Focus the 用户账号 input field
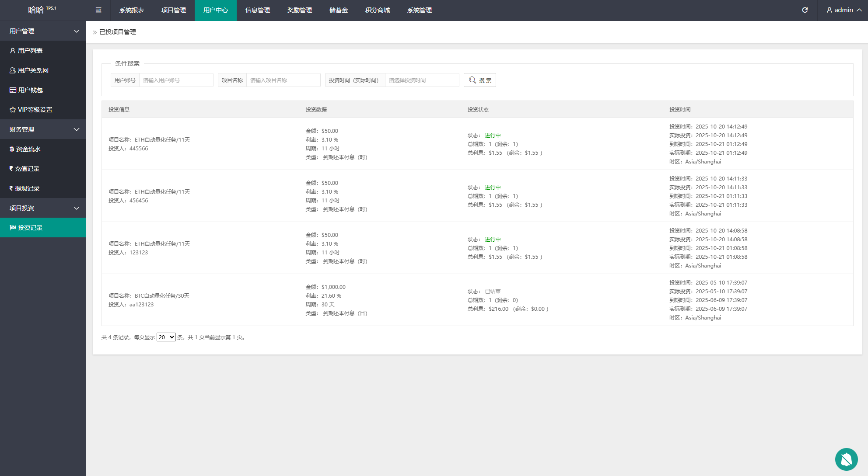 click(176, 80)
